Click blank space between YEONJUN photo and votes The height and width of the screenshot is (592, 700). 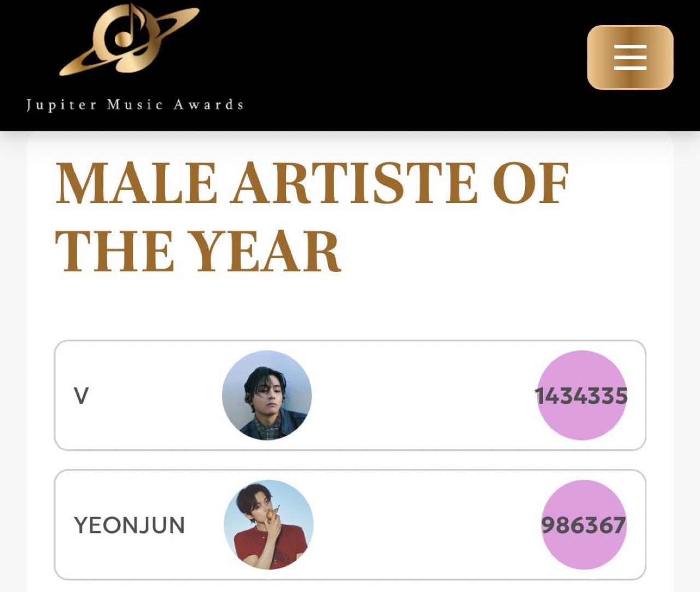tap(427, 525)
